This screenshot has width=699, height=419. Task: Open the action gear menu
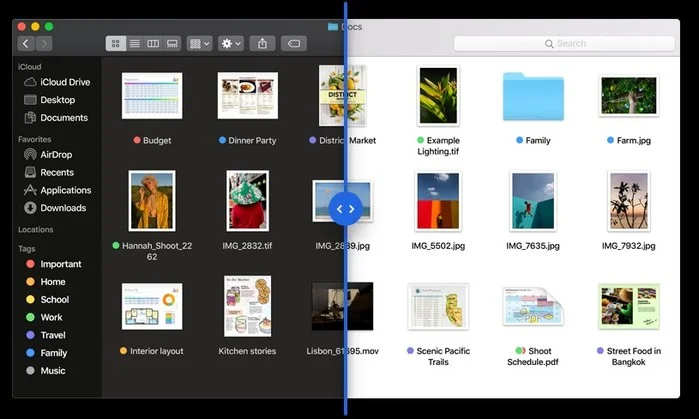231,43
